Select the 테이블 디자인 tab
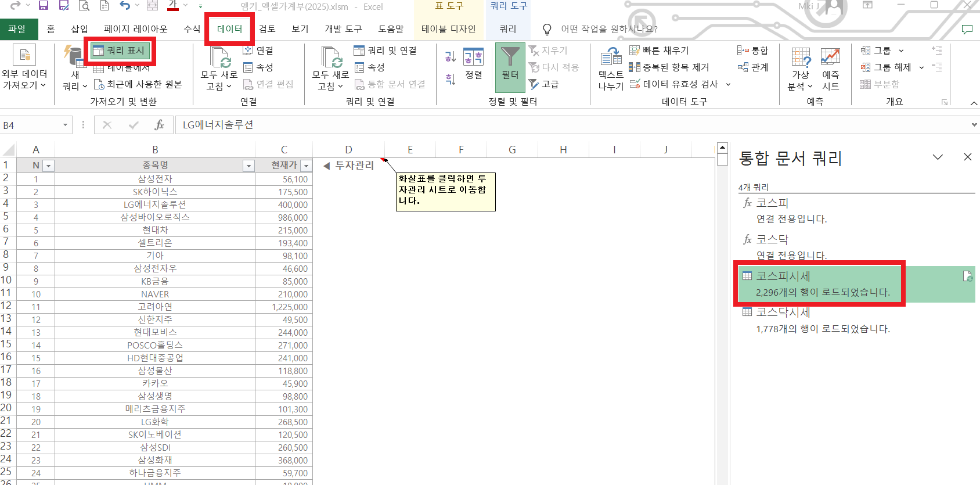 (x=448, y=29)
